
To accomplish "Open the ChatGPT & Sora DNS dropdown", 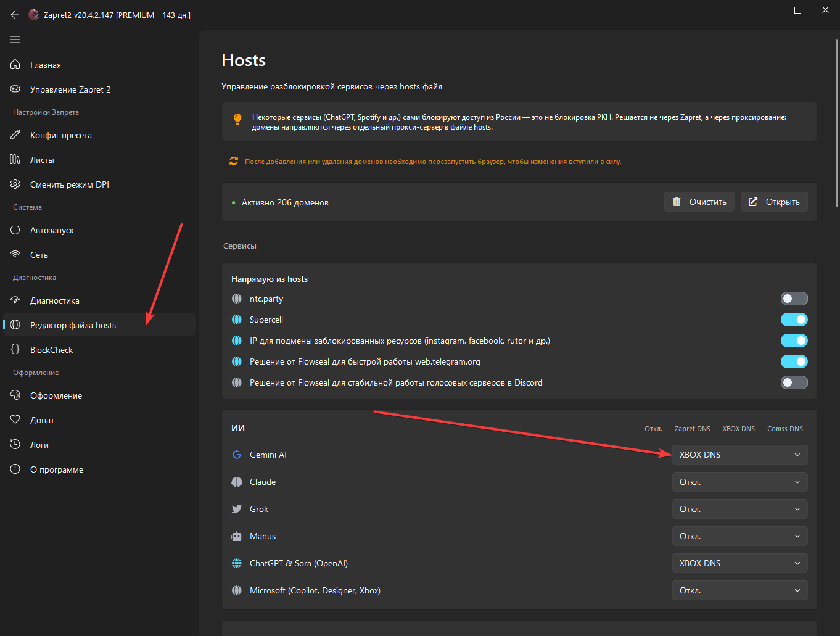I will pos(740,563).
